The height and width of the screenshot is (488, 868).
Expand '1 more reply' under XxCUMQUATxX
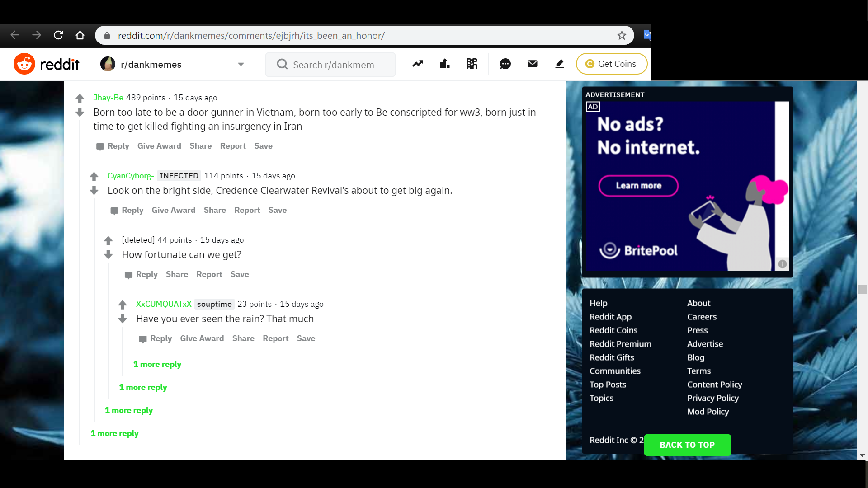[157, 364]
